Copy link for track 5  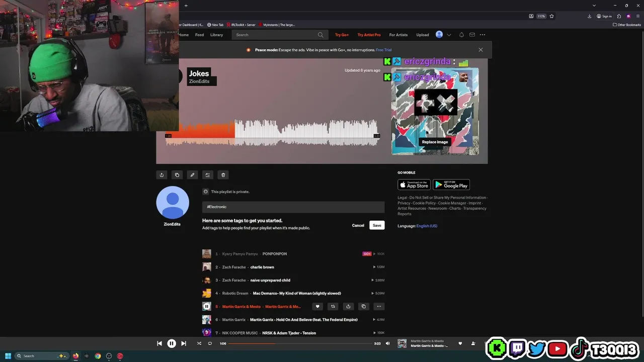pos(364,307)
